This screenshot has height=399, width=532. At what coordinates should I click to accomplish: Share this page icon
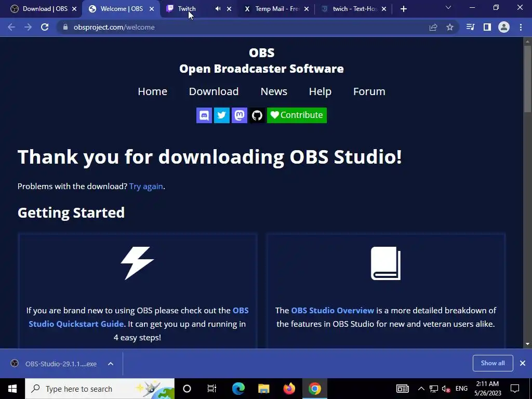pyautogui.click(x=433, y=27)
